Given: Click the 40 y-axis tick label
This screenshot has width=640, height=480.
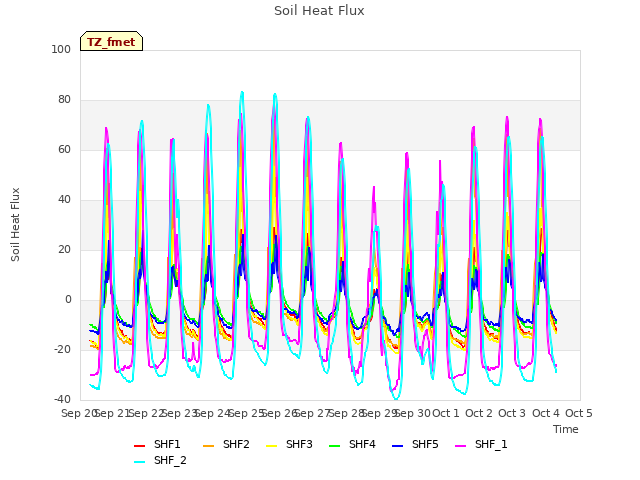Looking at the screenshot, I should (x=64, y=200).
